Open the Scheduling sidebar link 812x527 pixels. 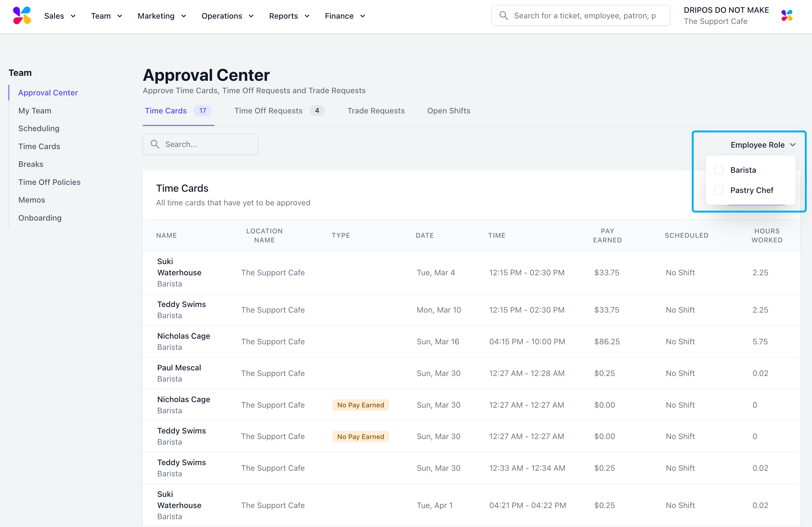pyautogui.click(x=39, y=128)
